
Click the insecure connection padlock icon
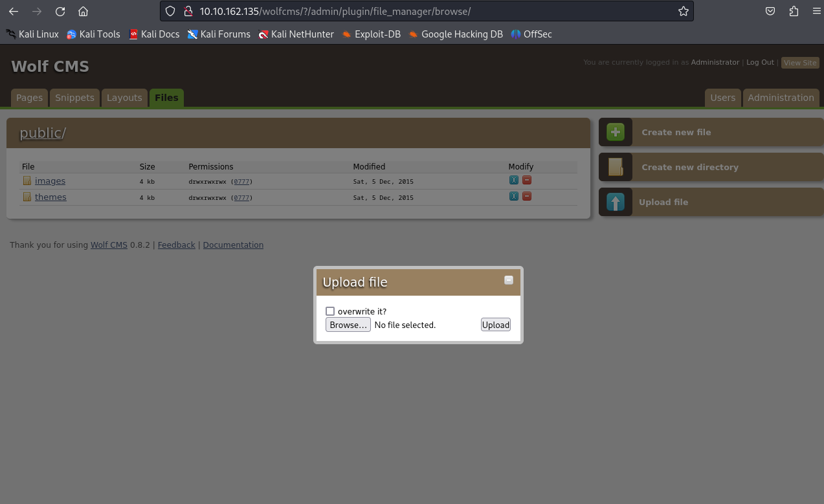click(188, 11)
